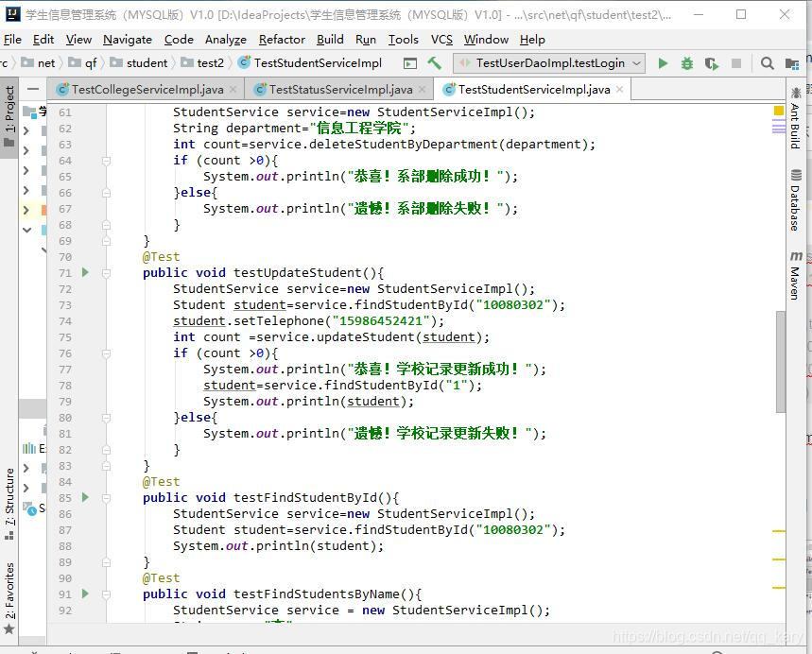Build project with the hammer icon
This screenshot has width=812, height=654.
tap(434, 63)
